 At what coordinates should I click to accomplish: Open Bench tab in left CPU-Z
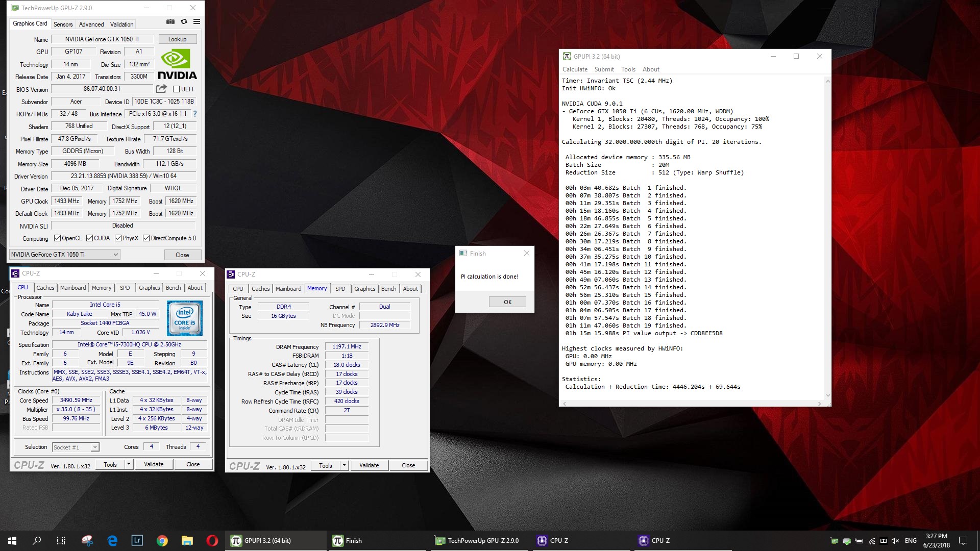[x=173, y=288]
